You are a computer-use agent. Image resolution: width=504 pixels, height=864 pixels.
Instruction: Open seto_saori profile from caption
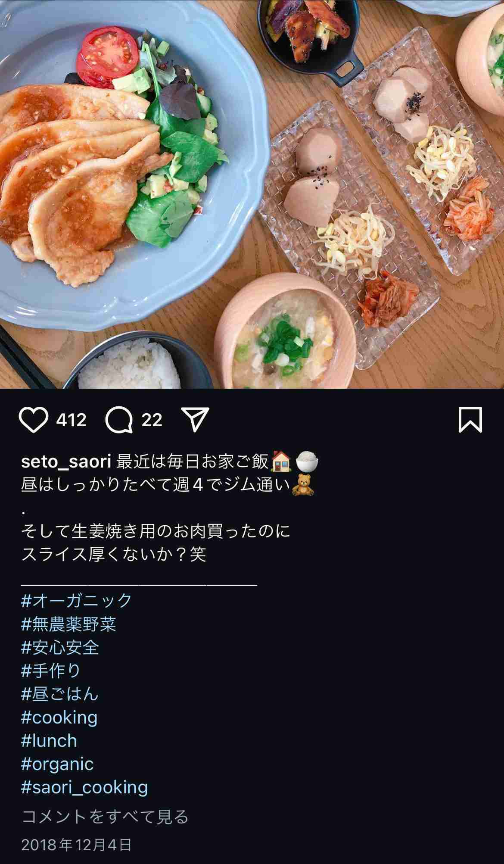[x=66, y=461]
